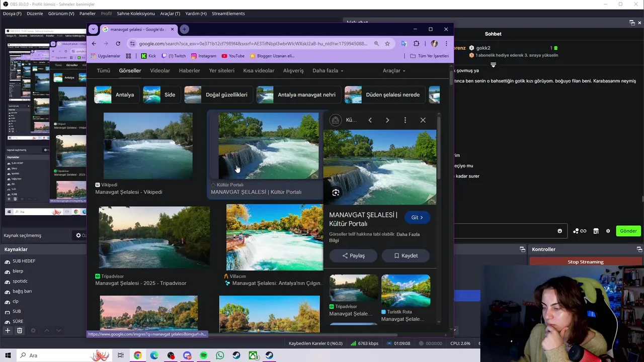Viewport: 644px width, 362px height.
Task: Open the Chrome zoom magnifier icon
Action: coord(376,44)
